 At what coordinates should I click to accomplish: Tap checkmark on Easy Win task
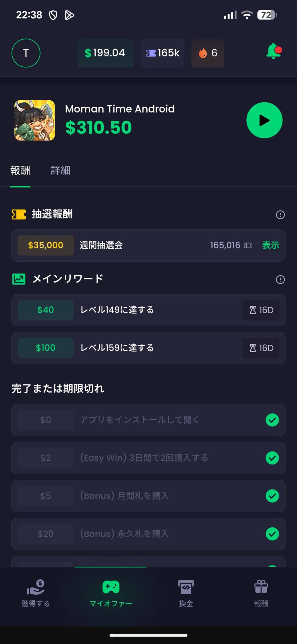click(272, 458)
